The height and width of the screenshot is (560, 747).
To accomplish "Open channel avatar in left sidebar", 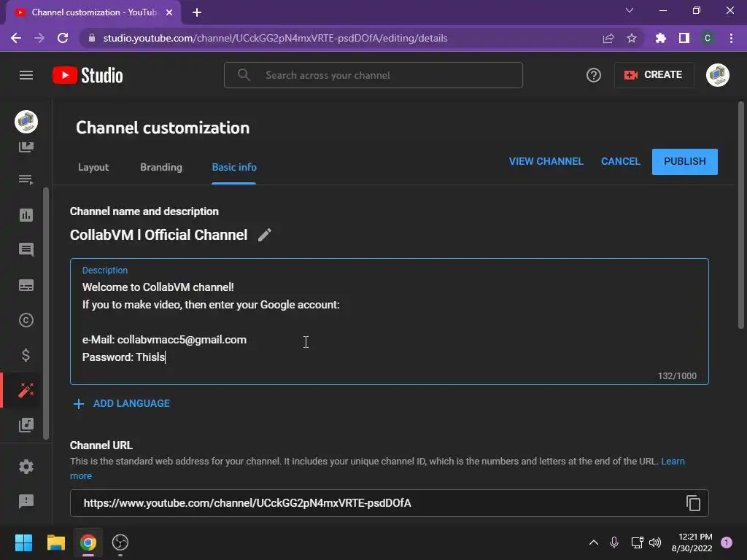I will pyautogui.click(x=26, y=122).
